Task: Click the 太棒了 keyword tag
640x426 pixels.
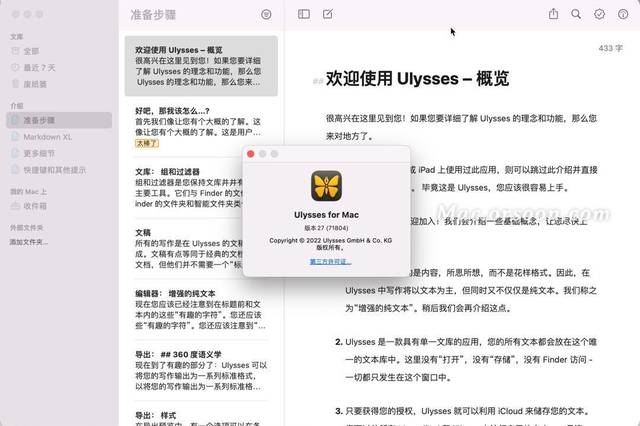Action: coord(147,143)
